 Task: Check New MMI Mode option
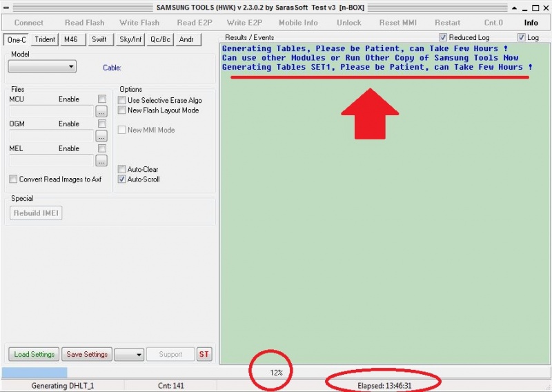click(x=122, y=130)
